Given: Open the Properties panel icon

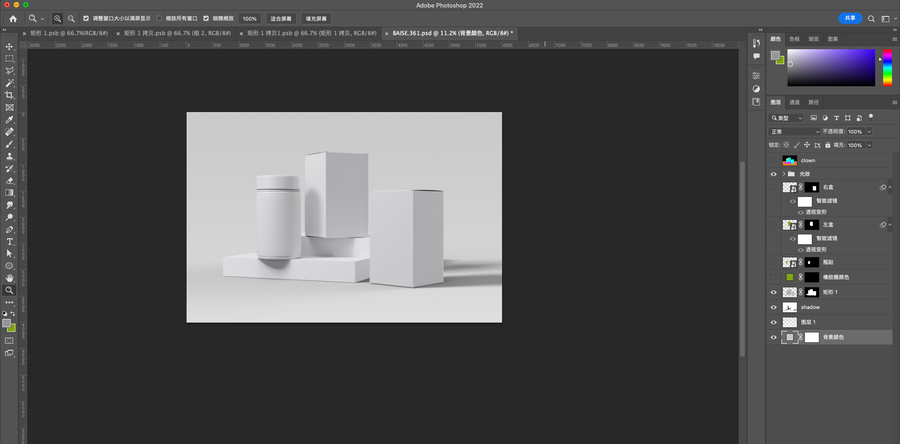Looking at the screenshot, I should (756, 76).
